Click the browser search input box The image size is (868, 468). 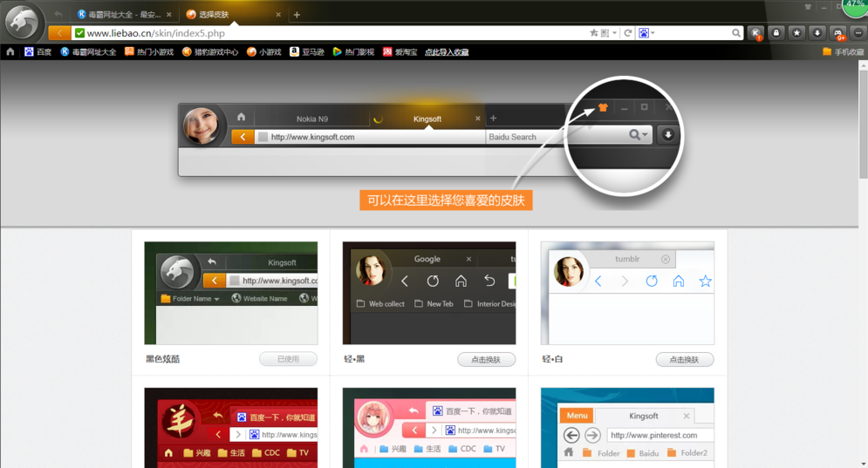[693, 33]
